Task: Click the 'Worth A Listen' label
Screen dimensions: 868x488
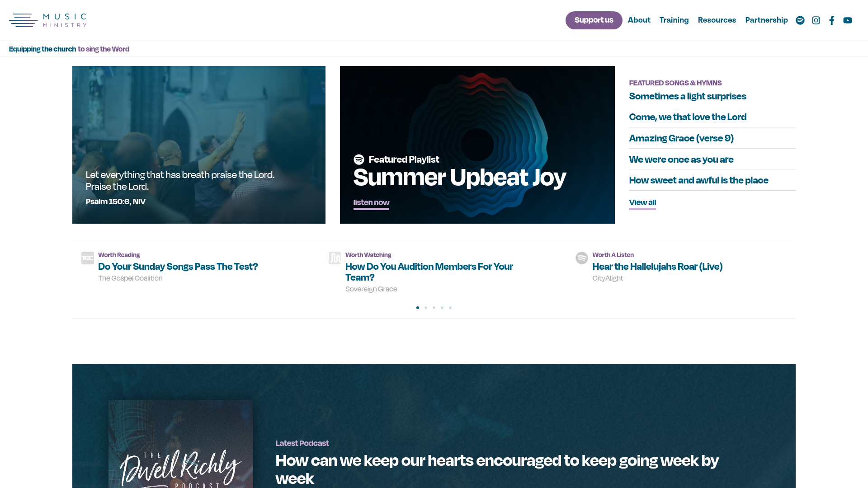Action: (613, 255)
